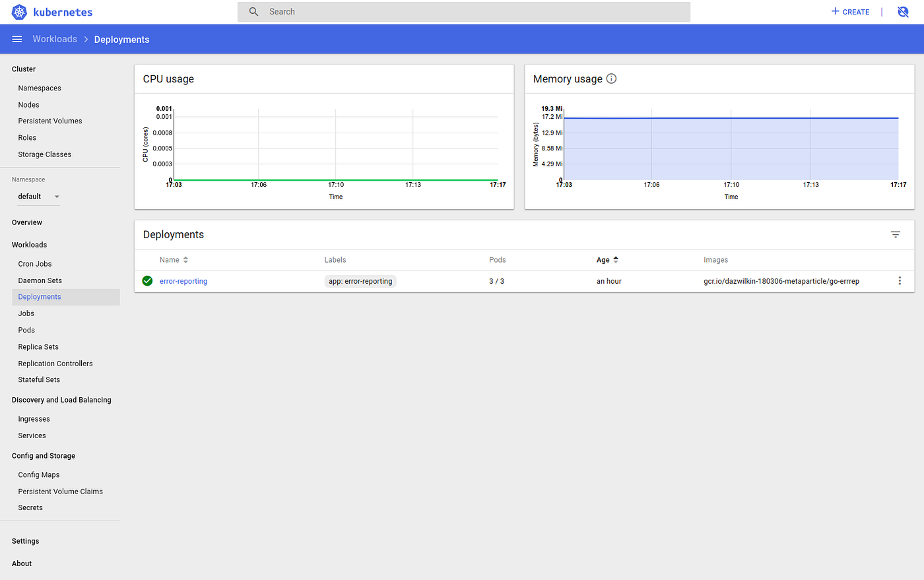The width and height of the screenshot is (924, 580).
Task: Open the error-reporting deployment link
Action: click(183, 280)
